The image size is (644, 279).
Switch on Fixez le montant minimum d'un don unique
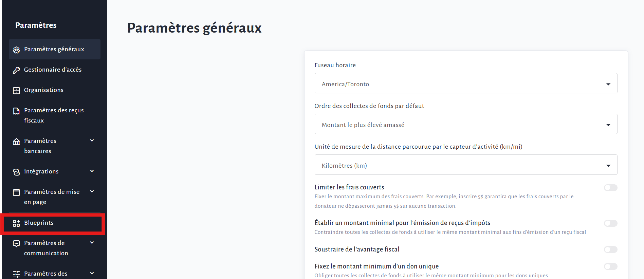coord(610,267)
